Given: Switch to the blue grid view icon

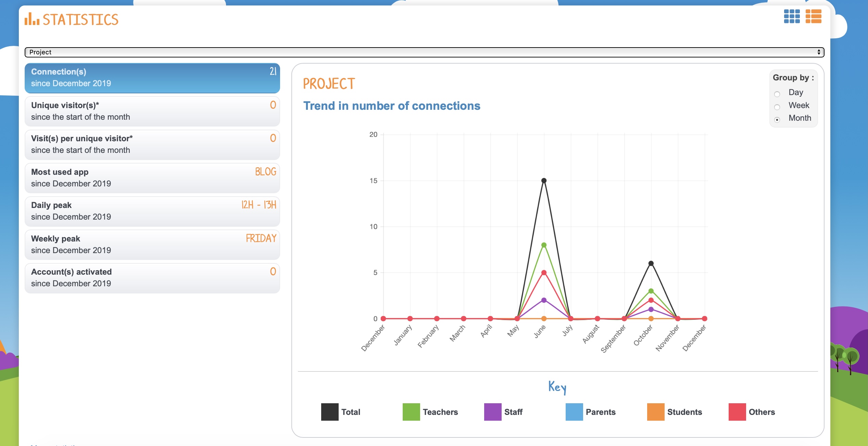Looking at the screenshot, I should [792, 16].
